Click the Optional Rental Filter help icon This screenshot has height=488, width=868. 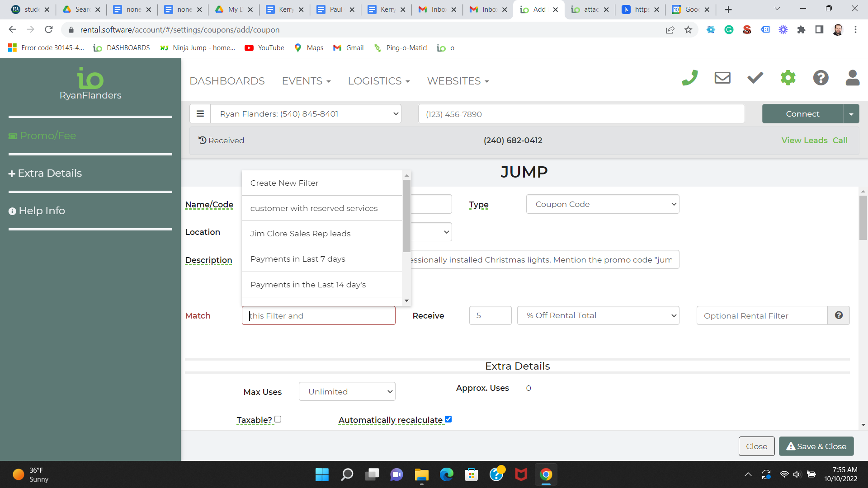(839, 315)
